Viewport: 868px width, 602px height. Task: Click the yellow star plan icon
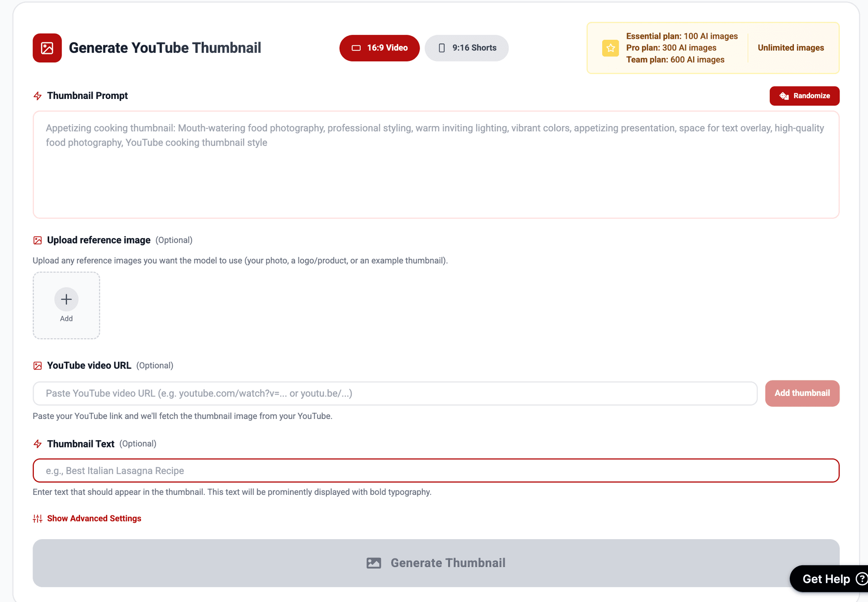[610, 48]
